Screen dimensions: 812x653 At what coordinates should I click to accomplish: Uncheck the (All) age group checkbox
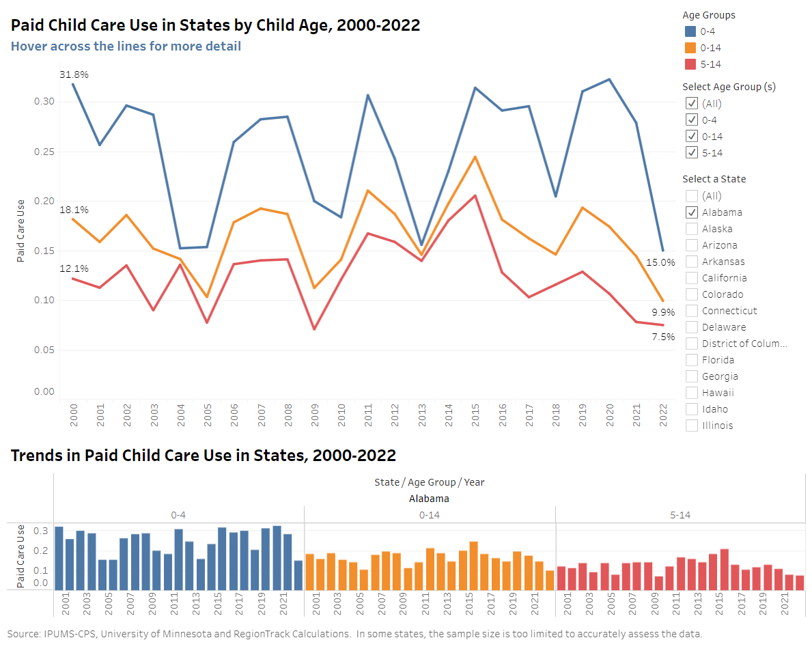(692, 104)
